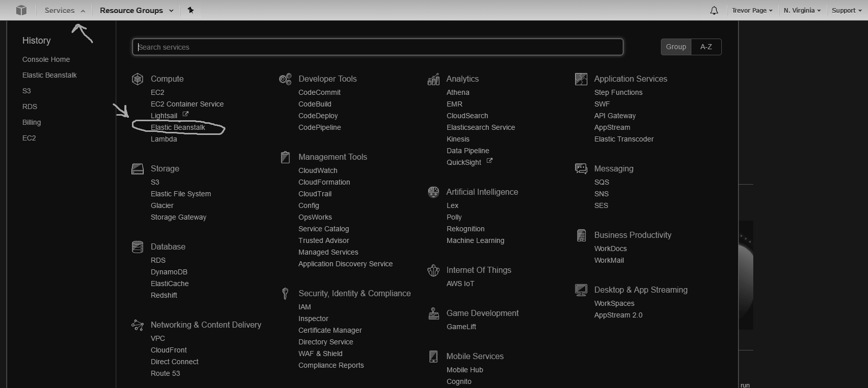Click the Artificial Intelligence category icon
Viewport: 868px width, 388px height.
pos(433,192)
